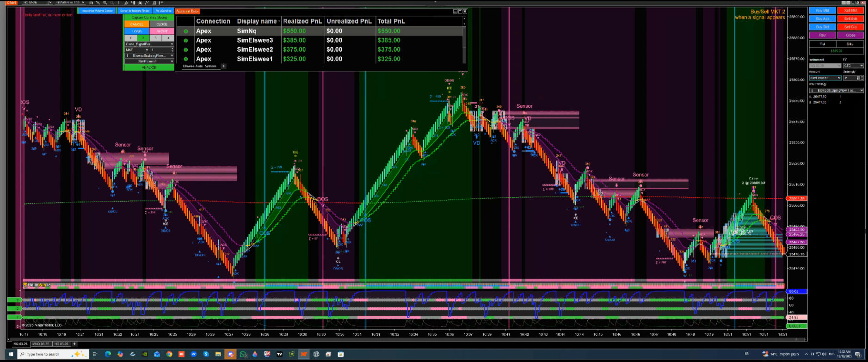The width and height of the screenshot is (868, 362).
Task: Click the Buy Mkt button
Action: tap(822, 11)
